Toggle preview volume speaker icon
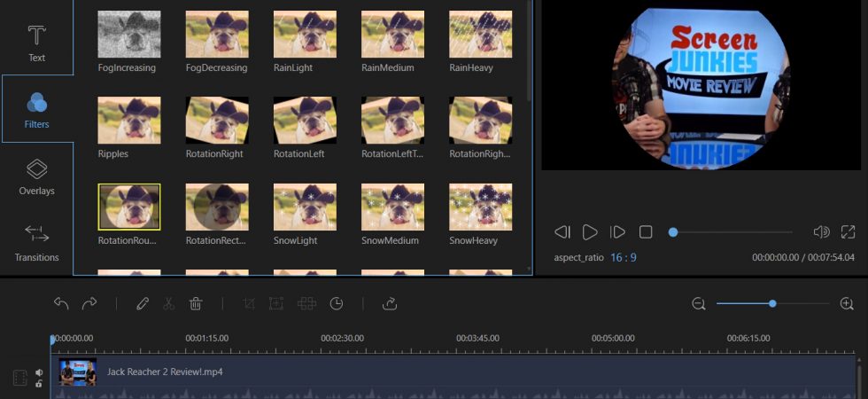The height and width of the screenshot is (399, 868). click(822, 232)
